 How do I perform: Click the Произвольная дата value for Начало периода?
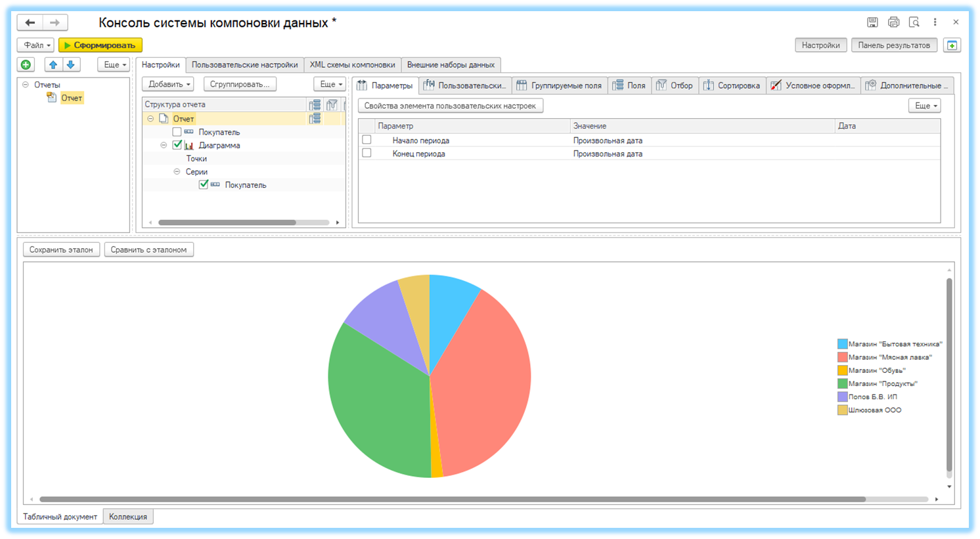pyautogui.click(x=608, y=140)
